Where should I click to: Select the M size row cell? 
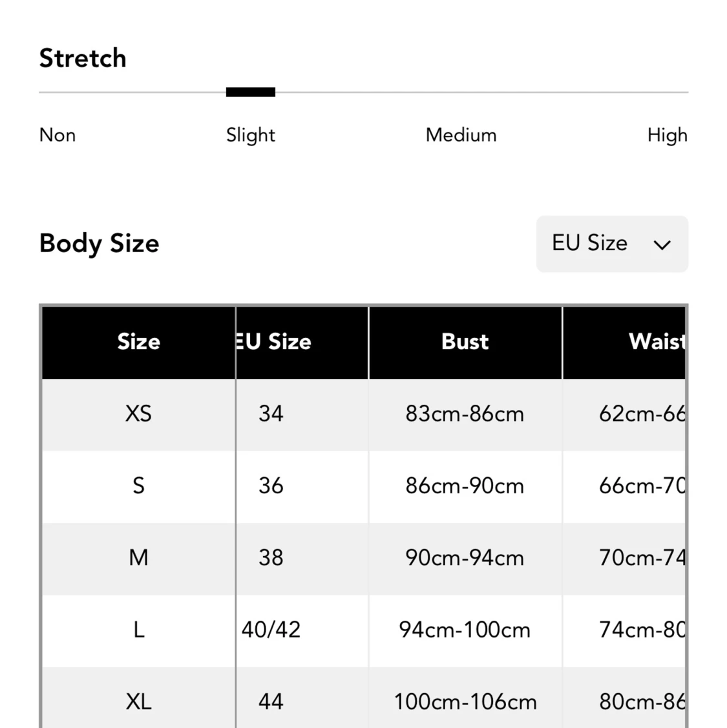[x=138, y=558]
